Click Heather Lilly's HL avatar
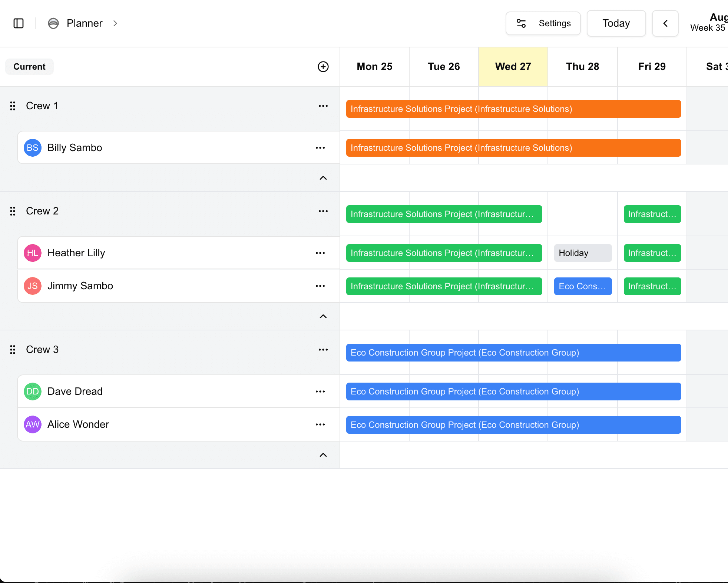 32,253
